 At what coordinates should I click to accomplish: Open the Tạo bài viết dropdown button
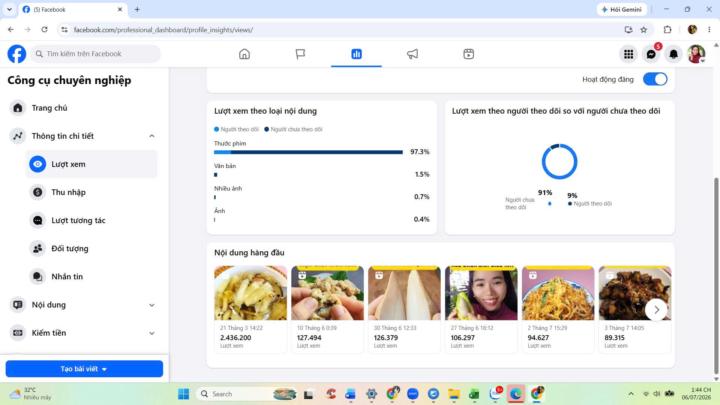(x=84, y=369)
